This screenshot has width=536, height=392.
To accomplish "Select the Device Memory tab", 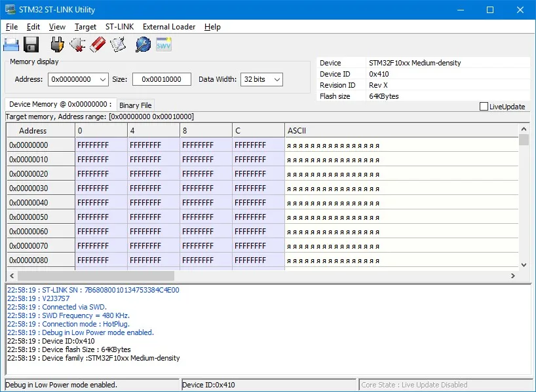I will (x=60, y=104).
